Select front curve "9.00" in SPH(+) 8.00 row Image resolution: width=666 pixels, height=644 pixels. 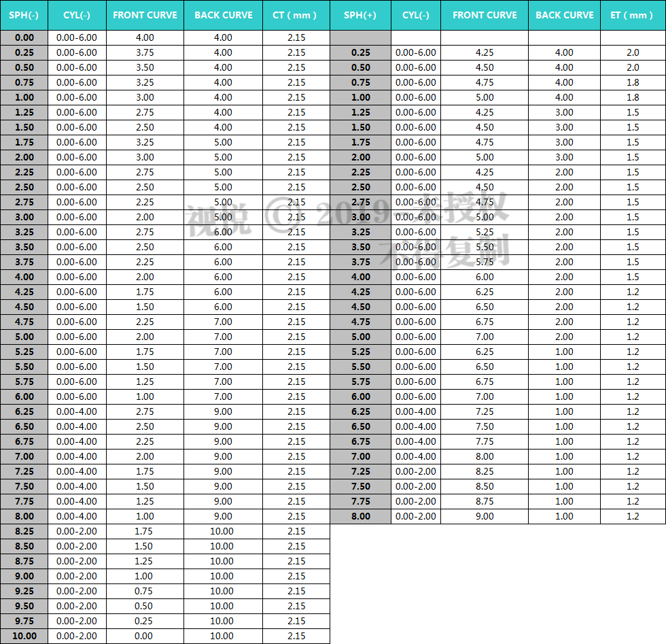[x=485, y=516]
